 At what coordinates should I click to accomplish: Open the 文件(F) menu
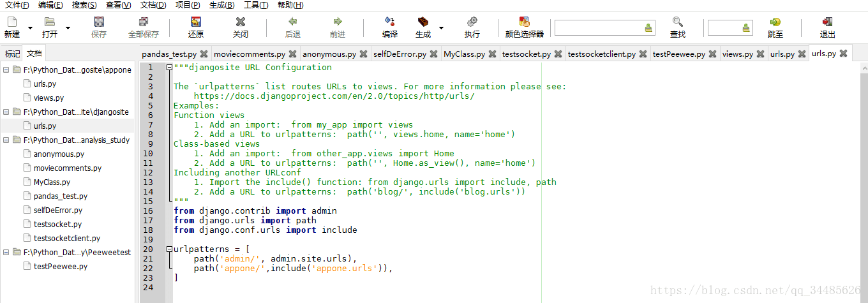coord(17,5)
